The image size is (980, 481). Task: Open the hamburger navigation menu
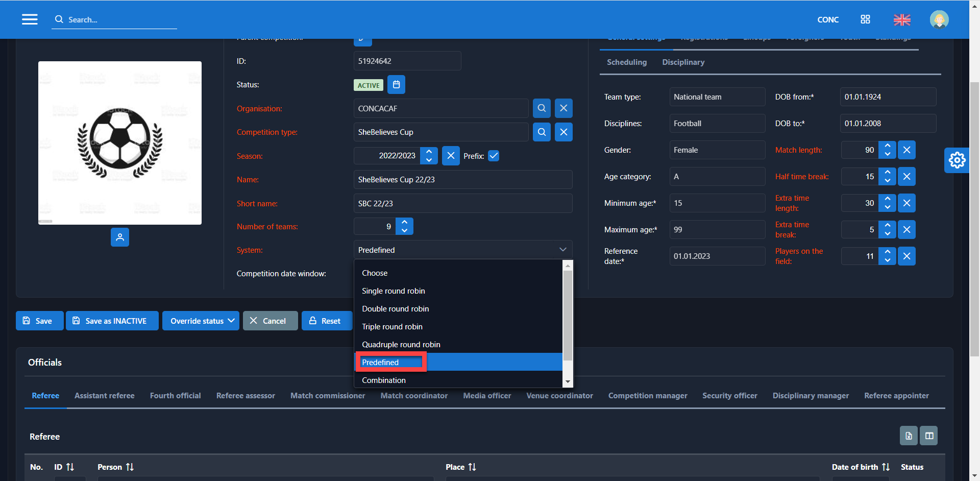30,19
